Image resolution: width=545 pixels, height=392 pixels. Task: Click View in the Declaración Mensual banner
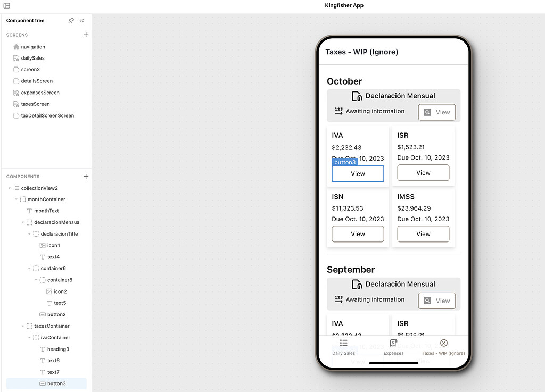click(436, 112)
